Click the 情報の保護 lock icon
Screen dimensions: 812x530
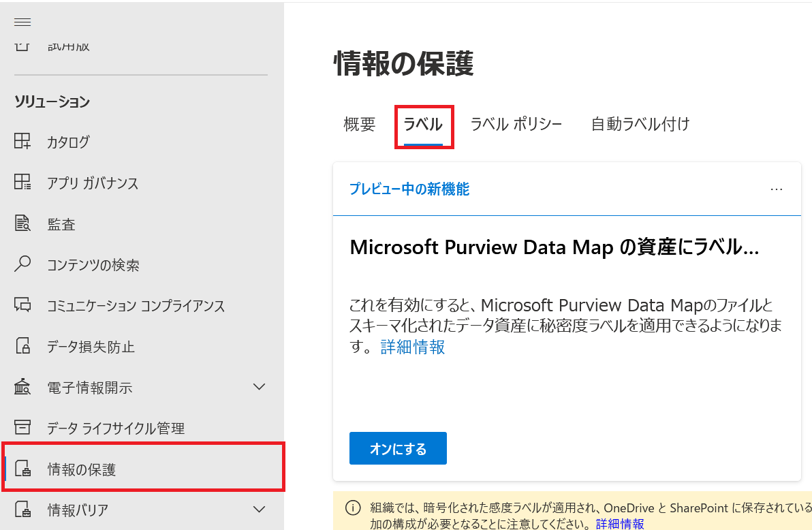click(22, 468)
